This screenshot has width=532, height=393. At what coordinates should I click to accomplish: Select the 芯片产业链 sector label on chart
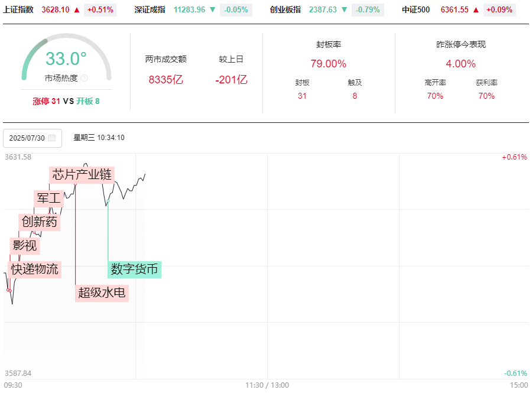coord(82,174)
